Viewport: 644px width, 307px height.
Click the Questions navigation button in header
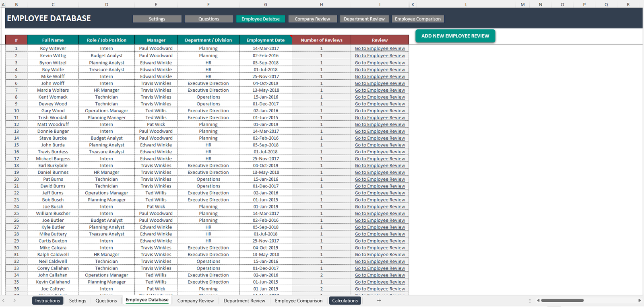pos(209,19)
